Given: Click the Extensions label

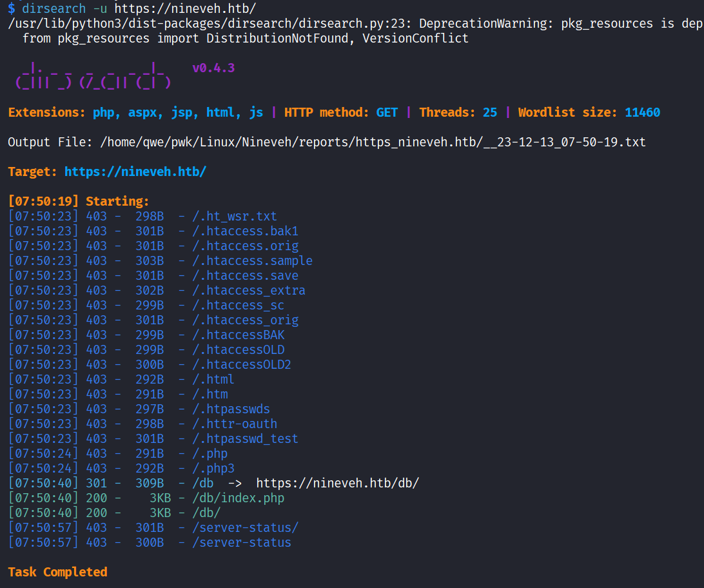Looking at the screenshot, I should (x=46, y=112).
